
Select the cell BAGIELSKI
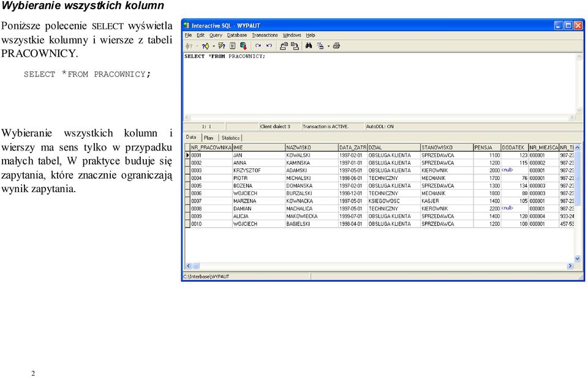pyautogui.click(x=312, y=224)
